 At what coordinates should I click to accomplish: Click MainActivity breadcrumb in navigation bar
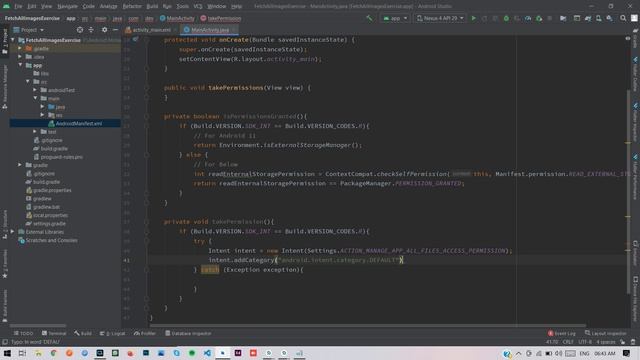tap(177, 18)
